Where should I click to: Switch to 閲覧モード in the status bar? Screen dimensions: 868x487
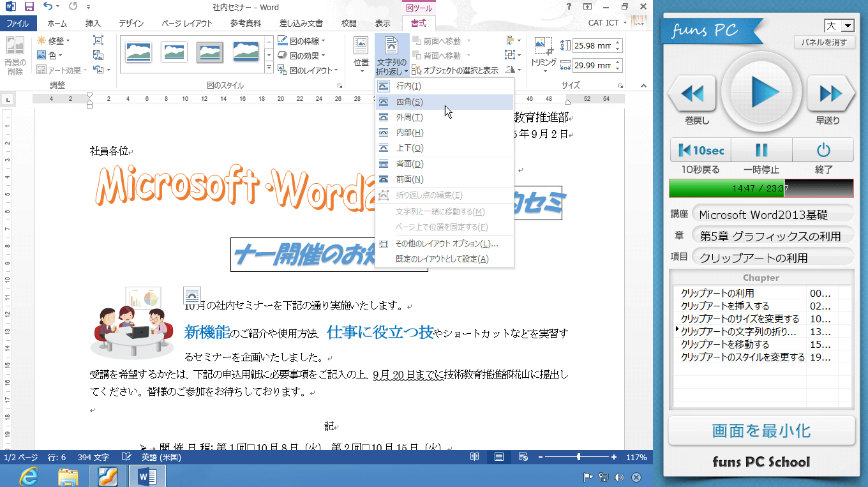coord(473,456)
